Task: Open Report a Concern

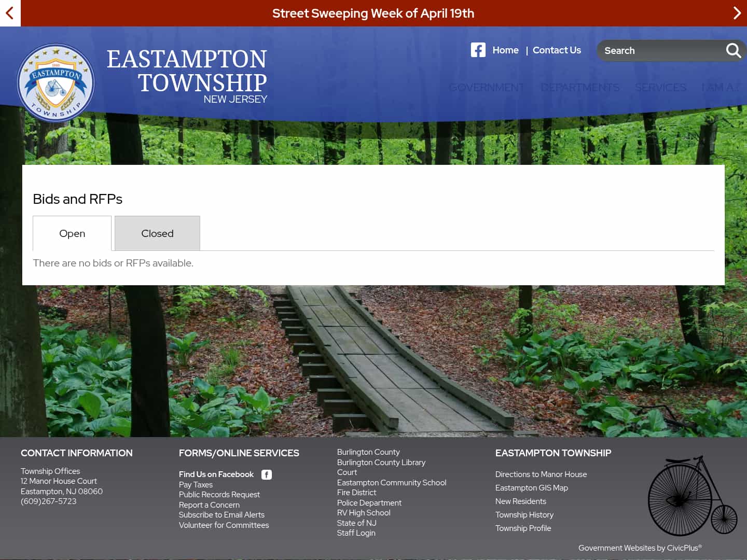Action: coord(209,505)
